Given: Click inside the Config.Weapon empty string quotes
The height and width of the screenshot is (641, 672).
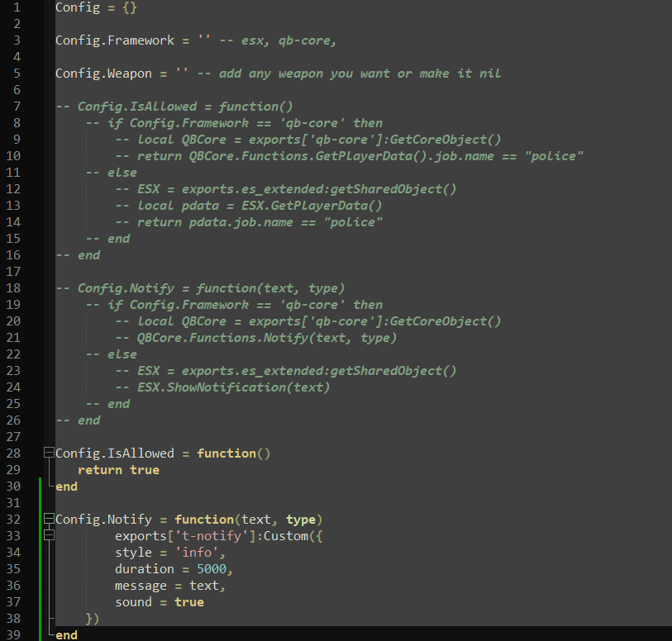Looking at the screenshot, I should point(182,73).
